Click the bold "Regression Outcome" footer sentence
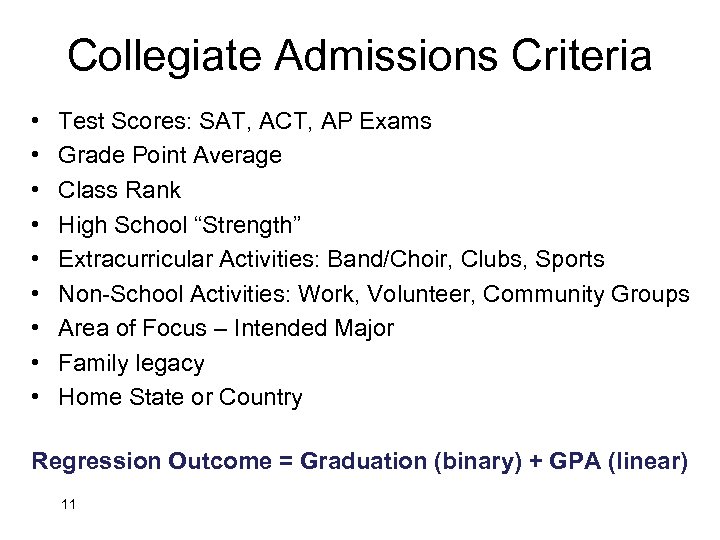 point(360,461)
